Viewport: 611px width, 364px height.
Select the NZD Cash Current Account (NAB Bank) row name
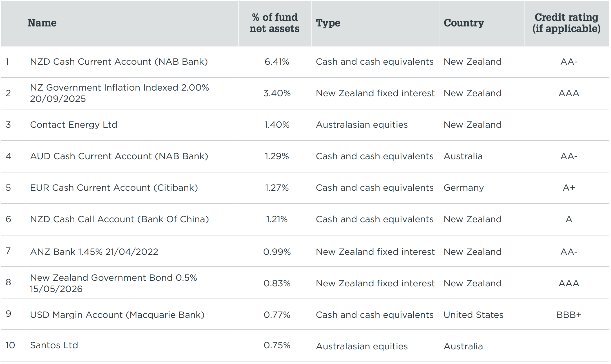[119, 62]
